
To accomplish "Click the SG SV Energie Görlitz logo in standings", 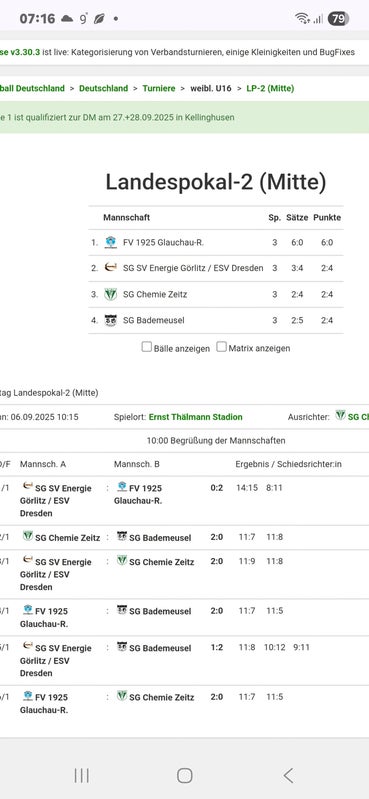I will (111, 268).
